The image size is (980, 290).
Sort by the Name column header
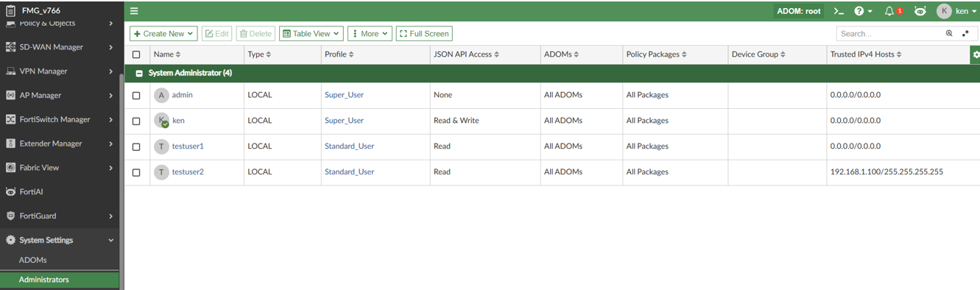[166, 54]
